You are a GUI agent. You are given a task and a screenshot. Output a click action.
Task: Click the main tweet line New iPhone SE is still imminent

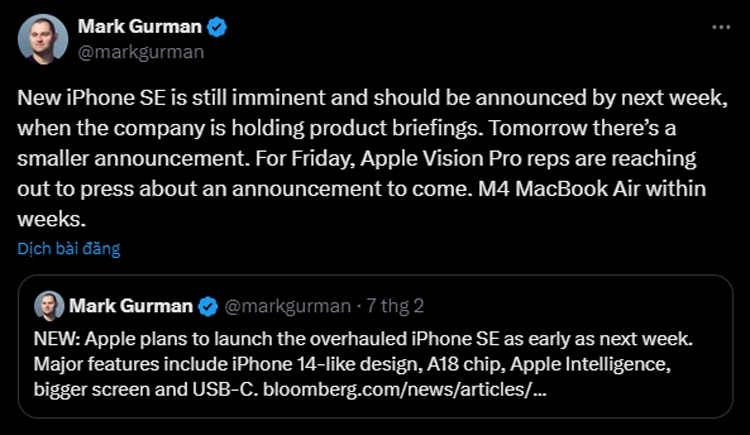[x=372, y=98]
